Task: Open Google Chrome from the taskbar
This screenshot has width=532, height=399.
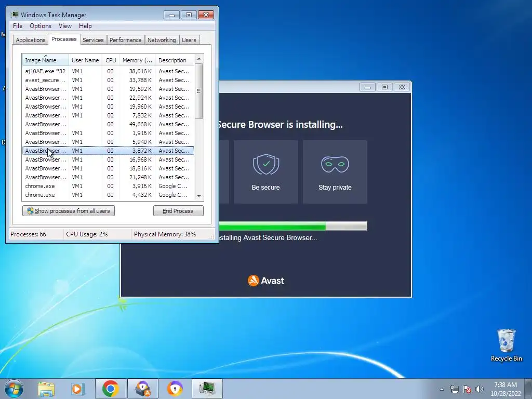Action: coord(110,389)
